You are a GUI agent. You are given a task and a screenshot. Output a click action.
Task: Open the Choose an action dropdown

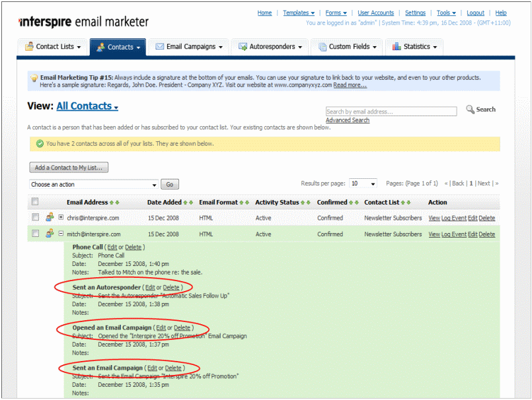tap(94, 184)
